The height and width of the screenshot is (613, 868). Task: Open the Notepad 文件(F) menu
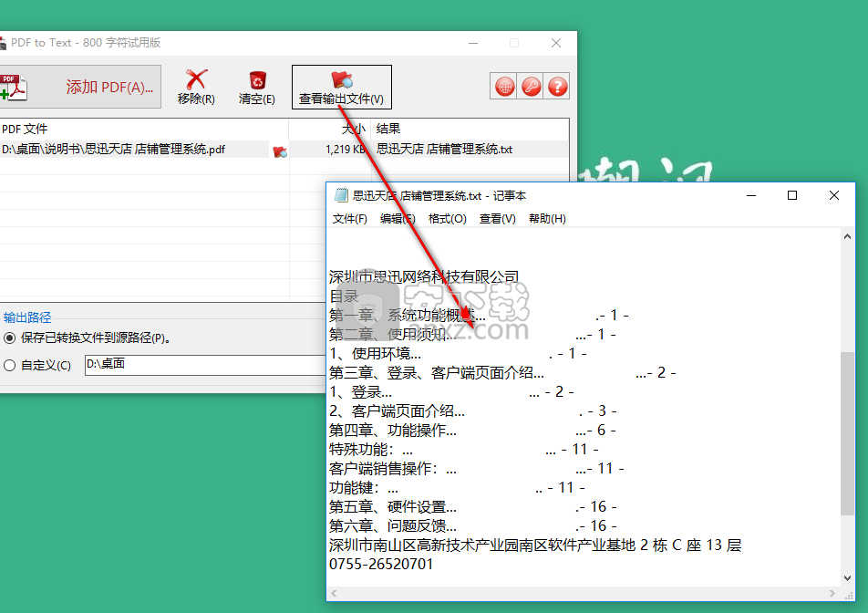pos(349,219)
